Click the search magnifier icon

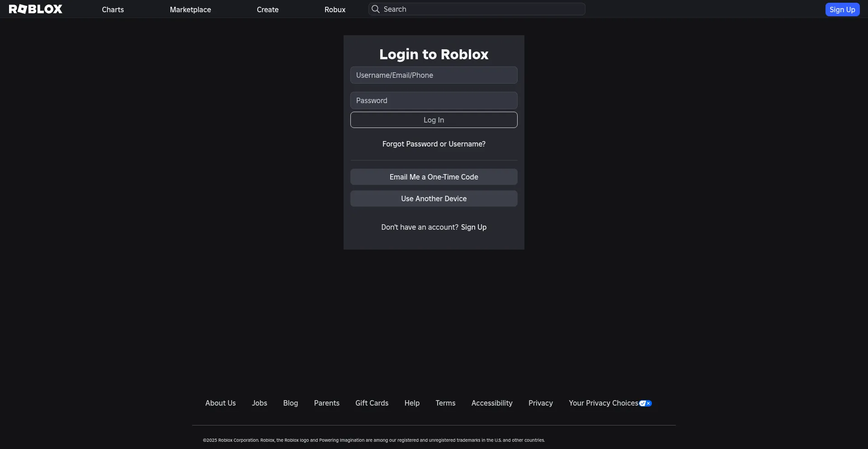coord(375,9)
